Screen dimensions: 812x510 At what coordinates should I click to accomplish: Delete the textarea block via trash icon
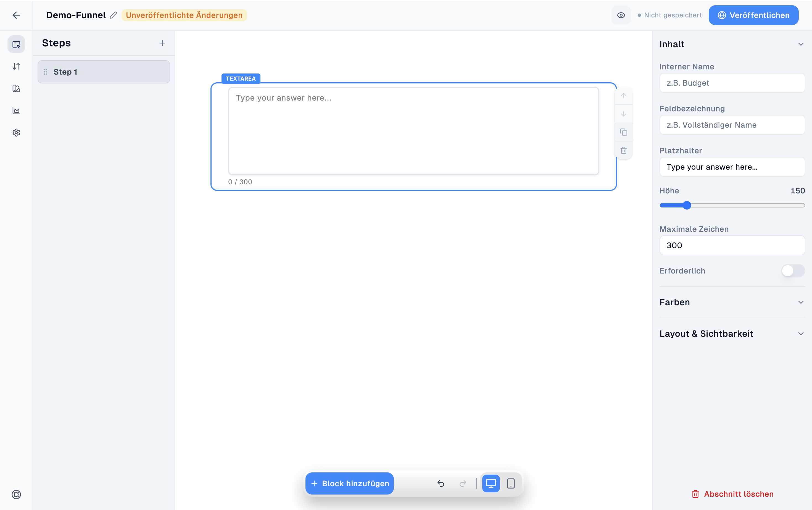click(x=624, y=151)
